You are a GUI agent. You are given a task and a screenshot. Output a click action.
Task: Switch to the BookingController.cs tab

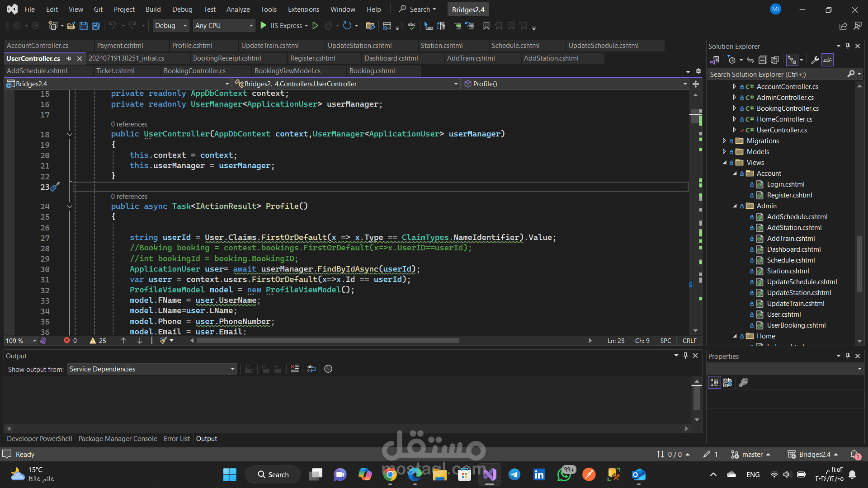194,71
